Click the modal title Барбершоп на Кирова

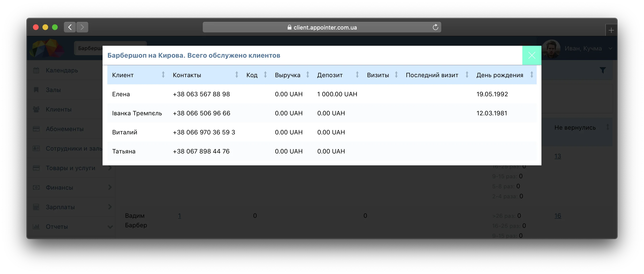[194, 55]
